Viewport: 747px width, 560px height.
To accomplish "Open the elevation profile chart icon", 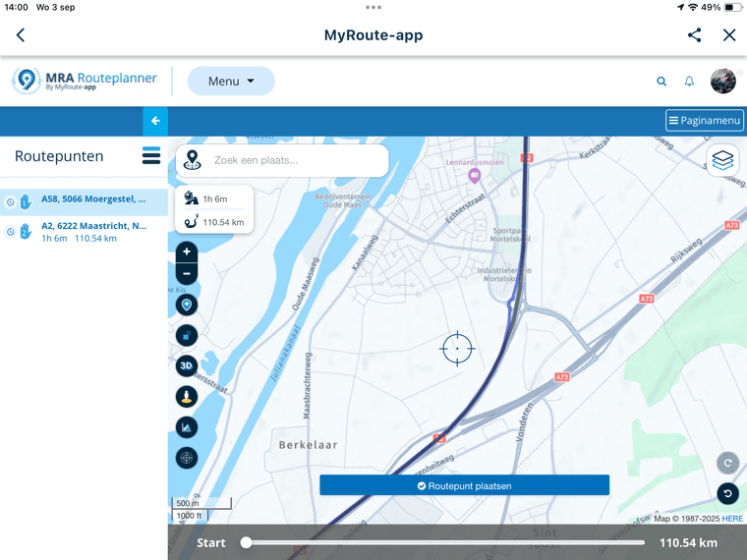I will coord(187,427).
